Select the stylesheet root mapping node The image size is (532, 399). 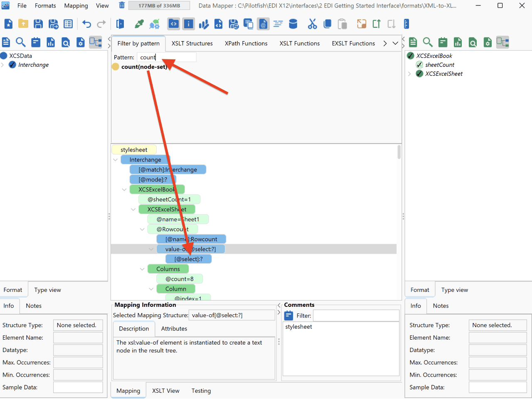134,150
